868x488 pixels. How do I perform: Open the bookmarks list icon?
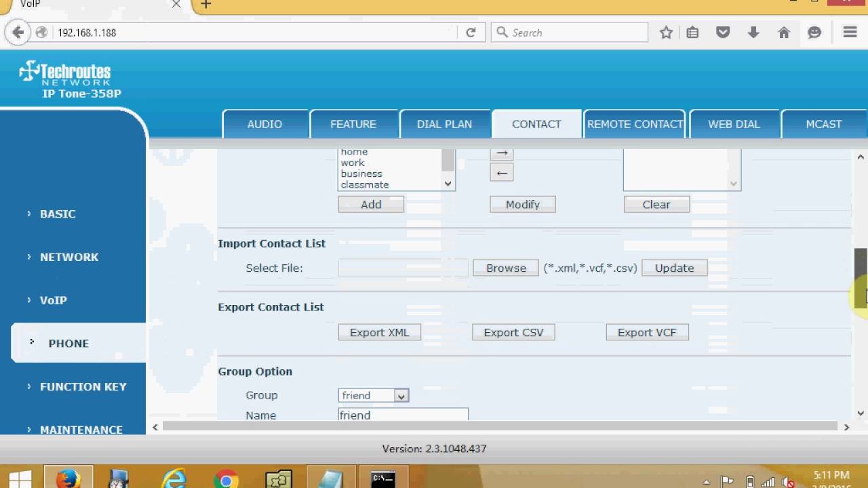pos(692,33)
